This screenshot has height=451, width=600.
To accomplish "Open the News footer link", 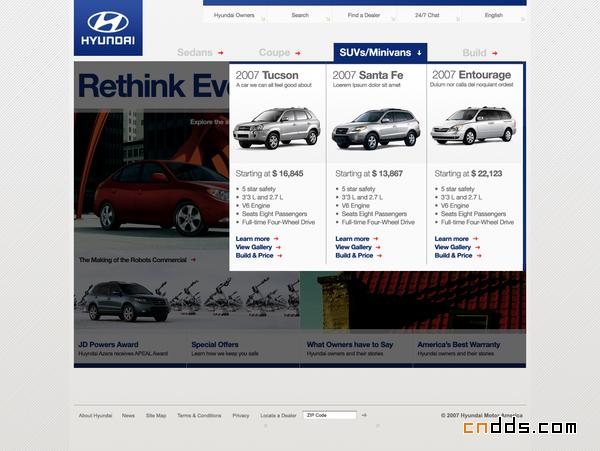I will pyautogui.click(x=128, y=415).
